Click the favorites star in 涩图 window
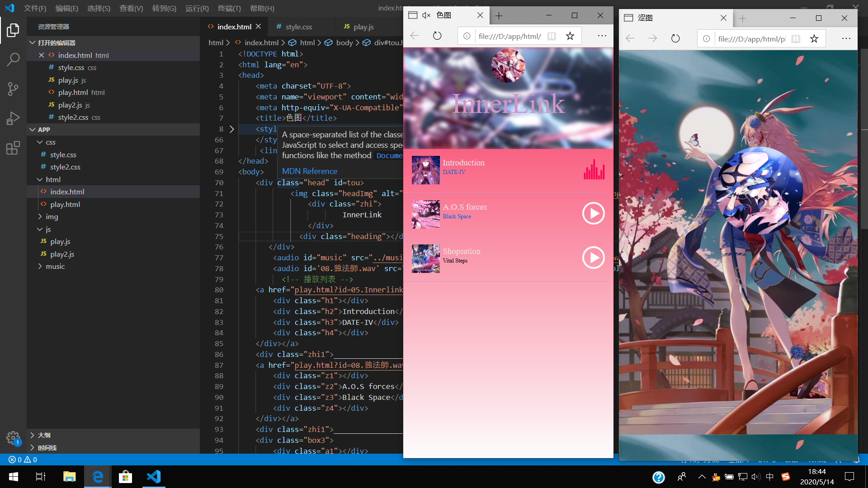Screen dimensions: 868x488 [x=814, y=39]
